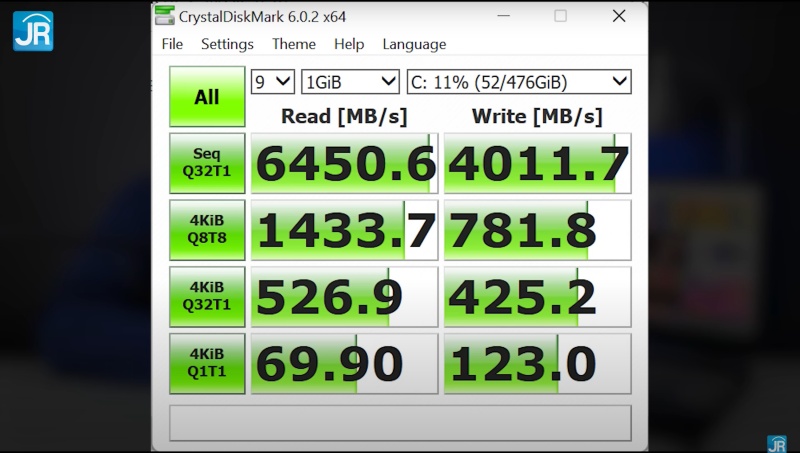The width and height of the screenshot is (800, 453).
Task: Start the 4KiB Q32T1 test
Action: click(x=207, y=297)
